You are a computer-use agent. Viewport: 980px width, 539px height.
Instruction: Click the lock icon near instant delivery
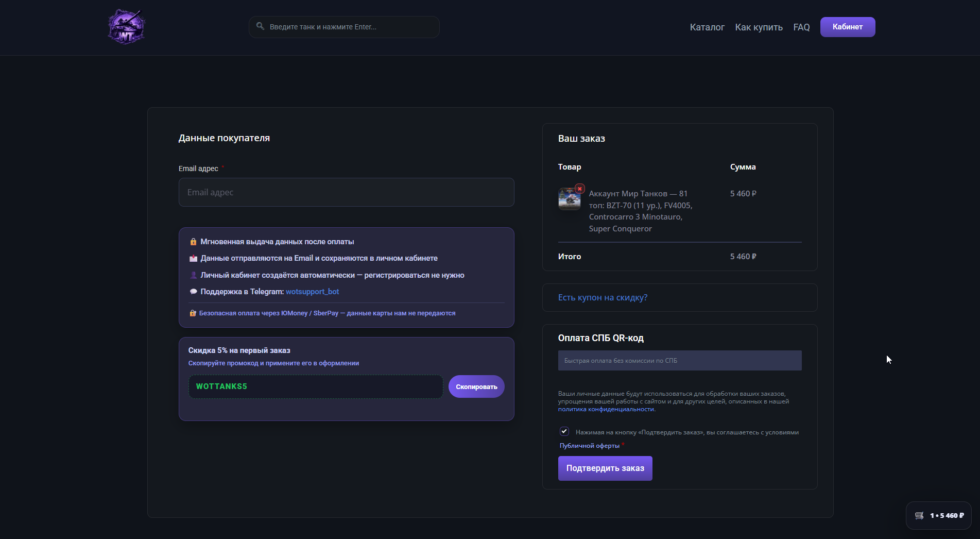pos(193,242)
